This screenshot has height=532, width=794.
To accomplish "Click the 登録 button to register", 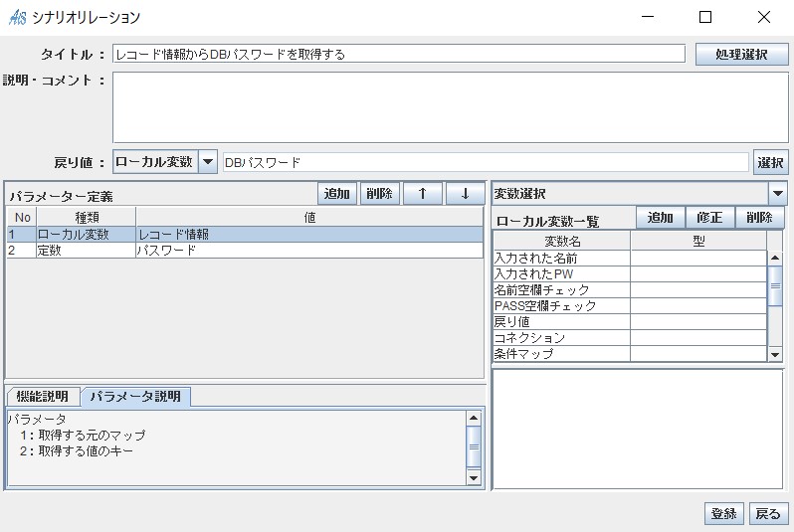I will click(723, 514).
